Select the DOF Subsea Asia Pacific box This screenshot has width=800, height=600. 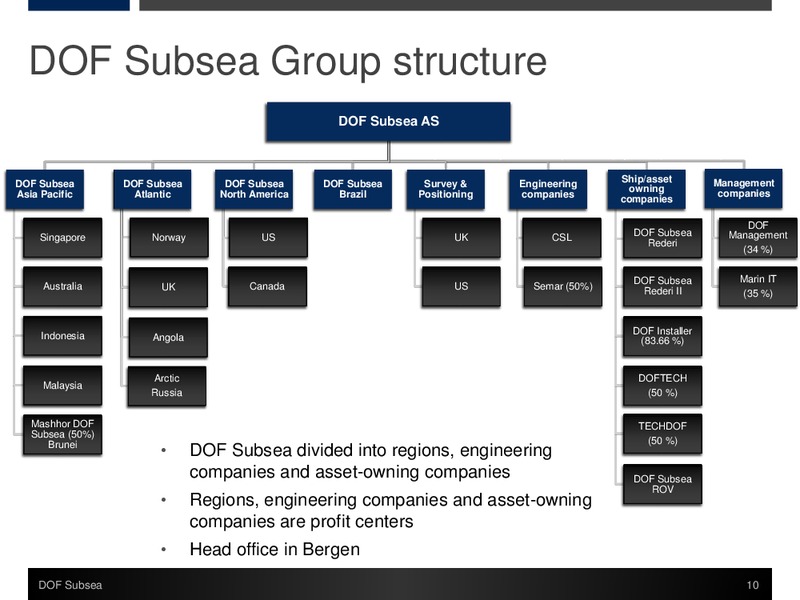[x=45, y=189]
